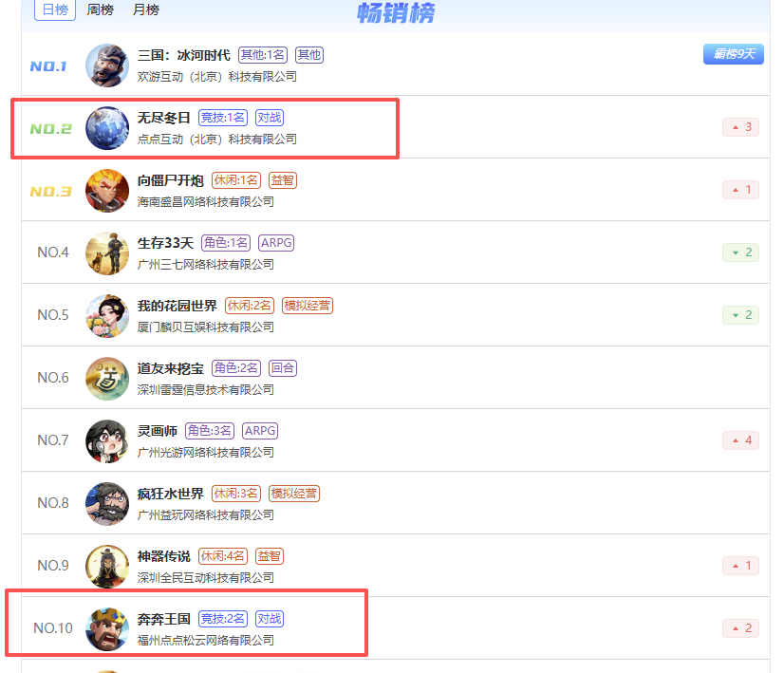Open the 奔奔王国 king icon
Viewport: 784px width, 673px height.
click(107, 629)
